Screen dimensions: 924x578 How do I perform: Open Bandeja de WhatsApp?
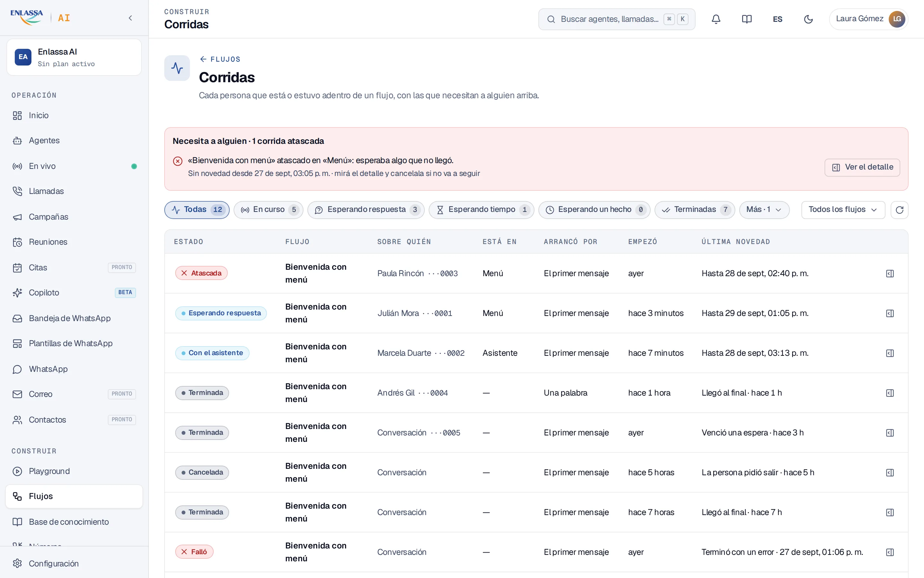pos(74,318)
